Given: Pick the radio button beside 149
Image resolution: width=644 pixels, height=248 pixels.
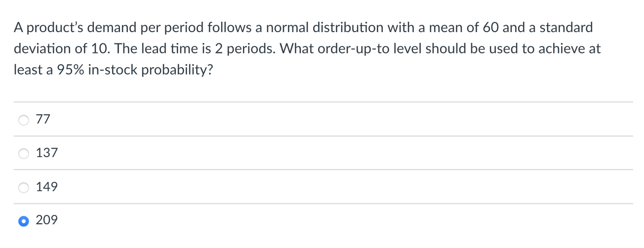Looking at the screenshot, I should pyautogui.click(x=23, y=187).
